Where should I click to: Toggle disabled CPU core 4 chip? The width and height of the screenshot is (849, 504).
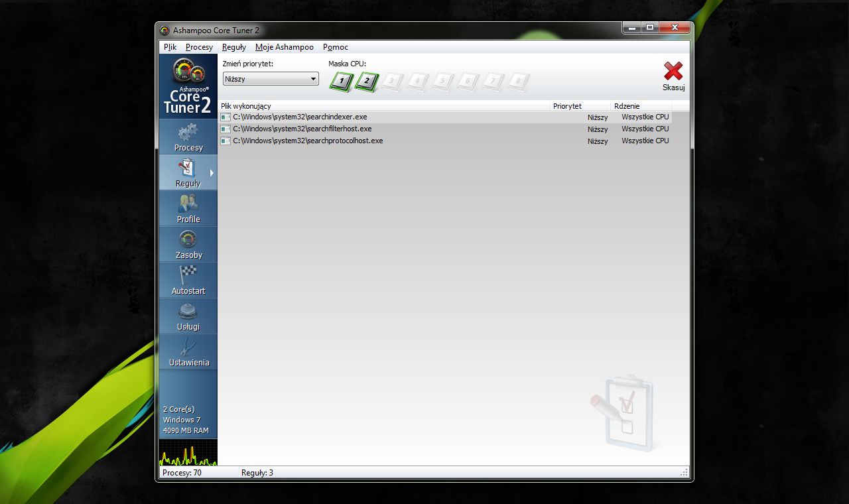[417, 82]
